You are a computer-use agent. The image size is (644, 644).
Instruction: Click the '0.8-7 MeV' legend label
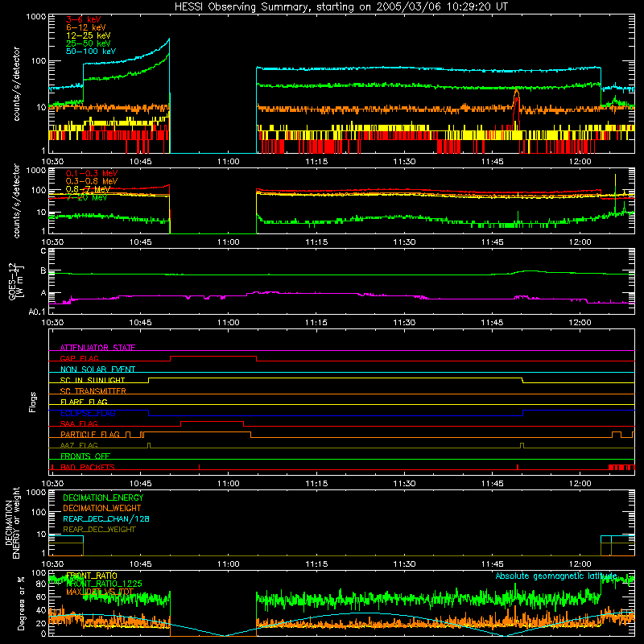point(88,189)
